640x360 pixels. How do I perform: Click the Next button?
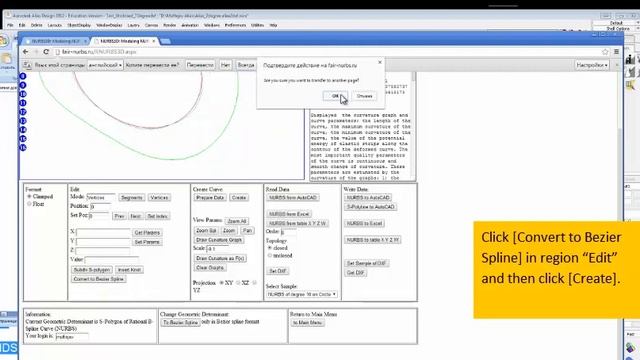[136, 216]
